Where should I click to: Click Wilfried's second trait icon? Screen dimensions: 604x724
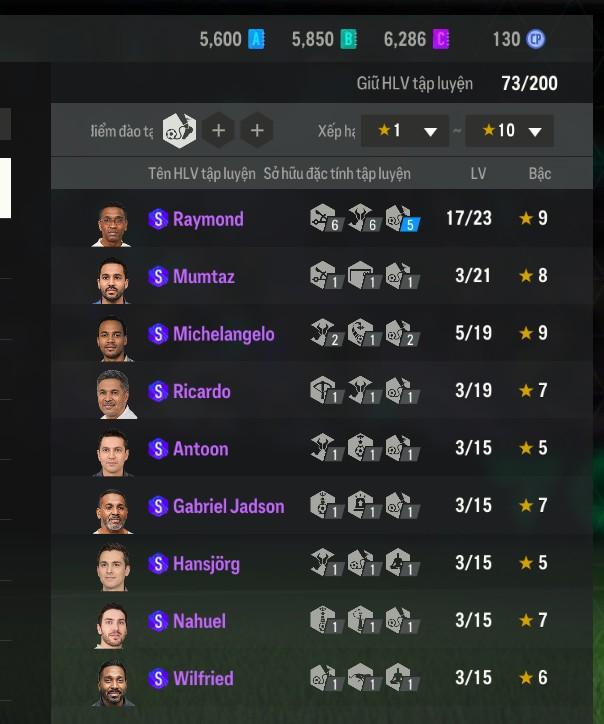tap(364, 677)
